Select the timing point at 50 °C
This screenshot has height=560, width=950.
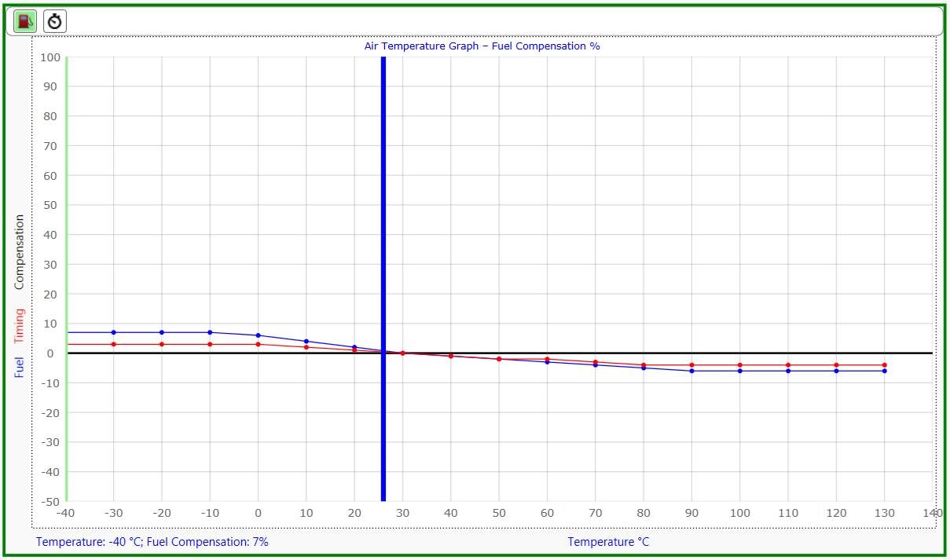[x=498, y=359]
